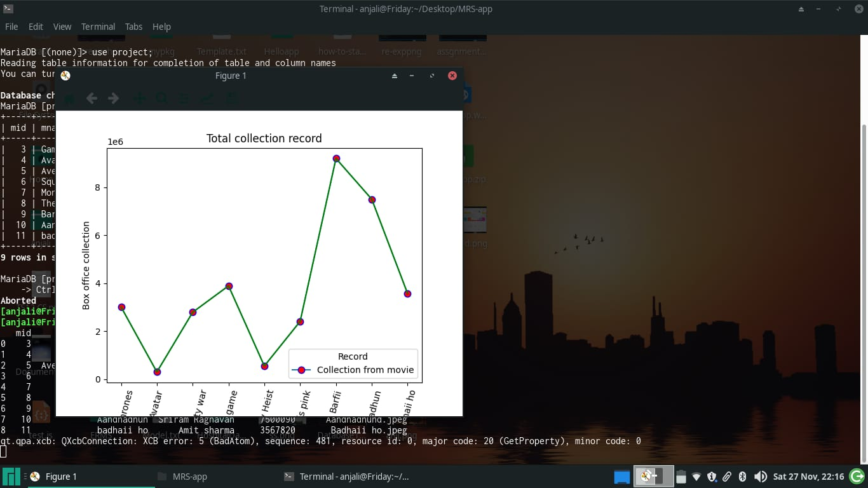Screen dimensions: 868x488
Task: Switch to Terminal task in the taskbar
Action: [x=346, y=477]
